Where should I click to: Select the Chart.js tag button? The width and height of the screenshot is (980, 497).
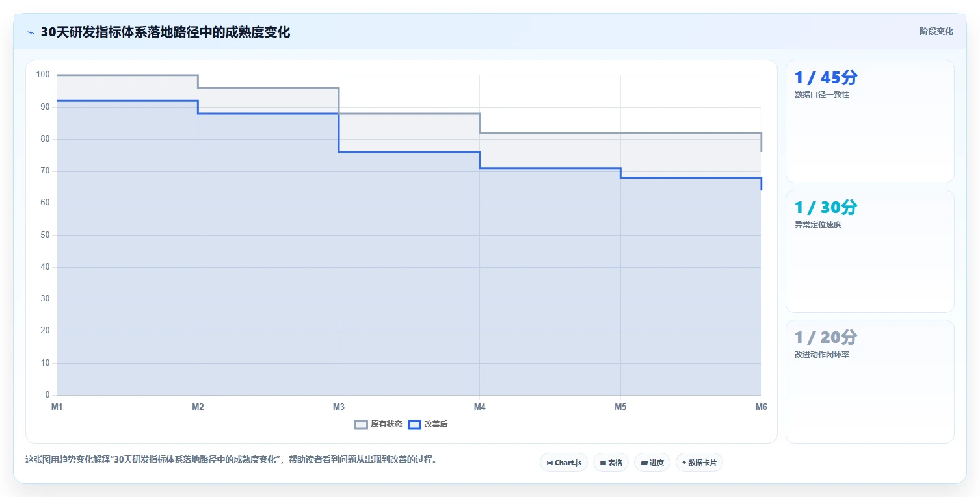click(564, 463)
